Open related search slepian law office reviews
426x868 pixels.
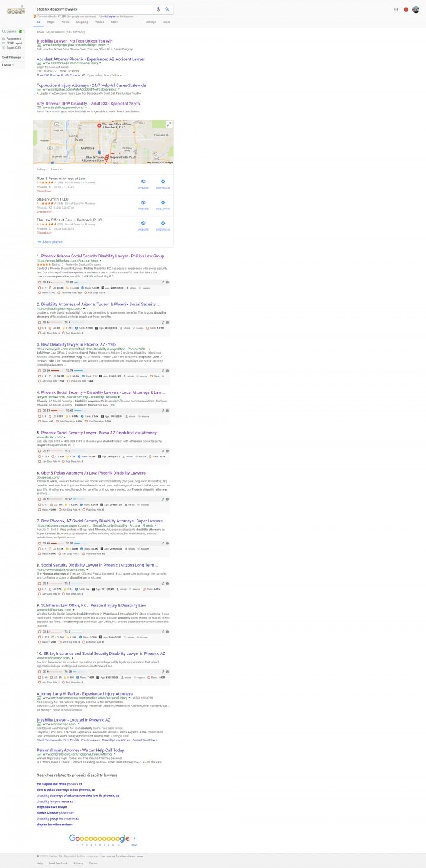54,824
